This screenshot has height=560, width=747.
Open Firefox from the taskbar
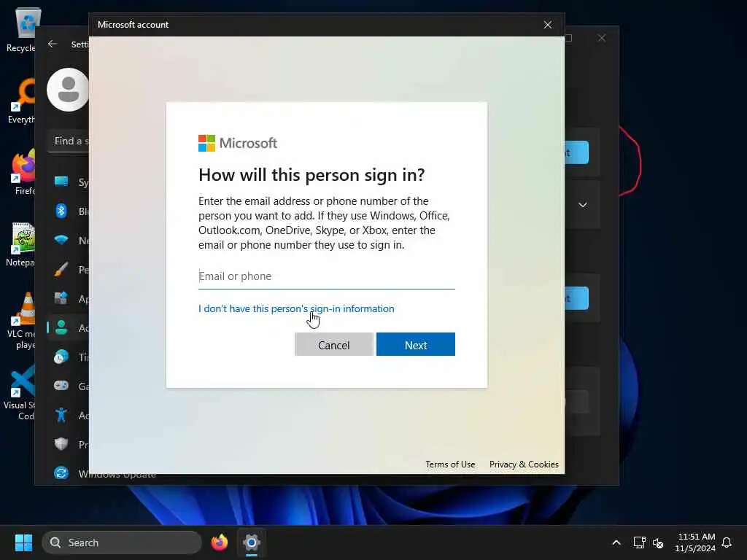click(219, 542)
